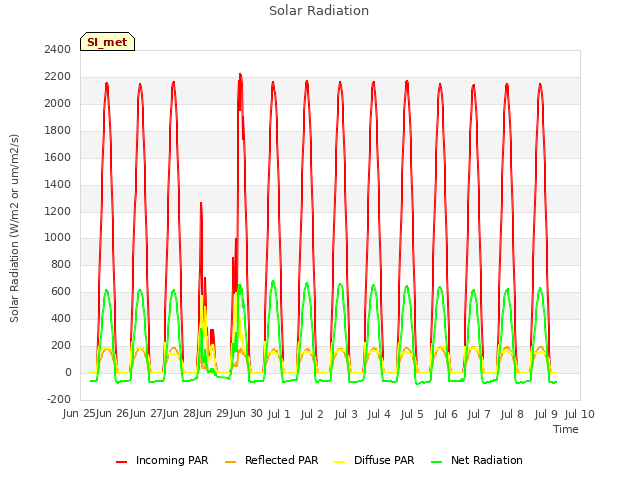640x480 pixels.
Task: Click the Jul 9 x-axis tick label
Action: pyautogui.click(x=546, y=414)
